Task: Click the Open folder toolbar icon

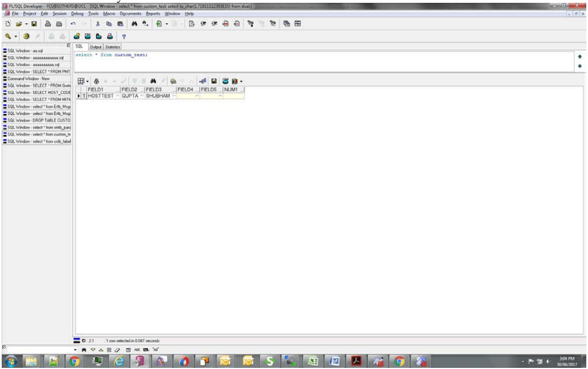Action: click(19, 24)
